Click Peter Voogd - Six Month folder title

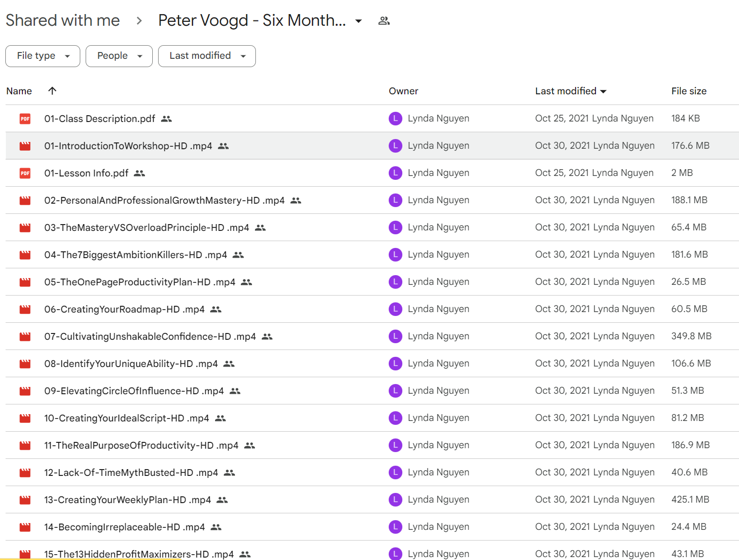tap(252, 20)
